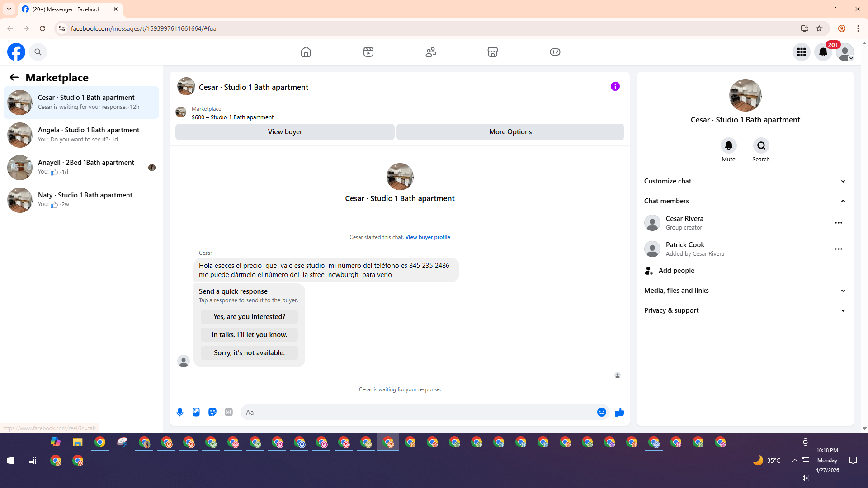Expand the Customize chat section
This screenshot has width=868, height=488.
[x=745, y=181]
